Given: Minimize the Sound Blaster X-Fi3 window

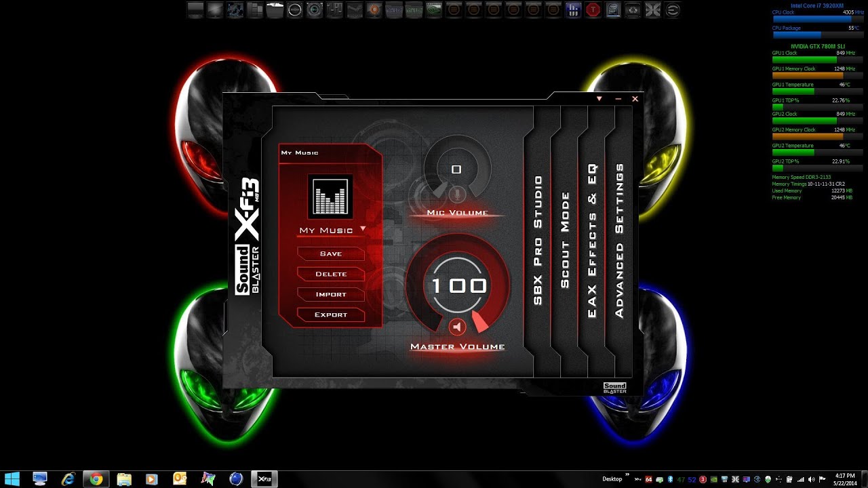Looking at the screenshot, I should coord(618,99).
